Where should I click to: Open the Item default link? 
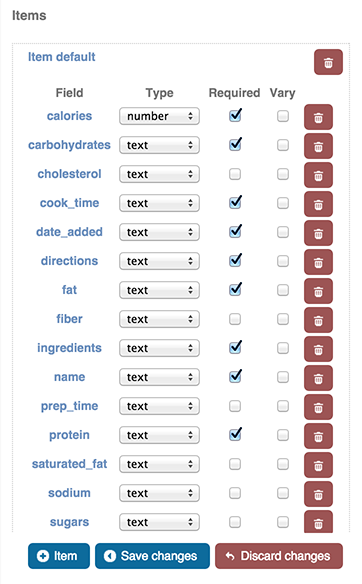tap(61, 57)
